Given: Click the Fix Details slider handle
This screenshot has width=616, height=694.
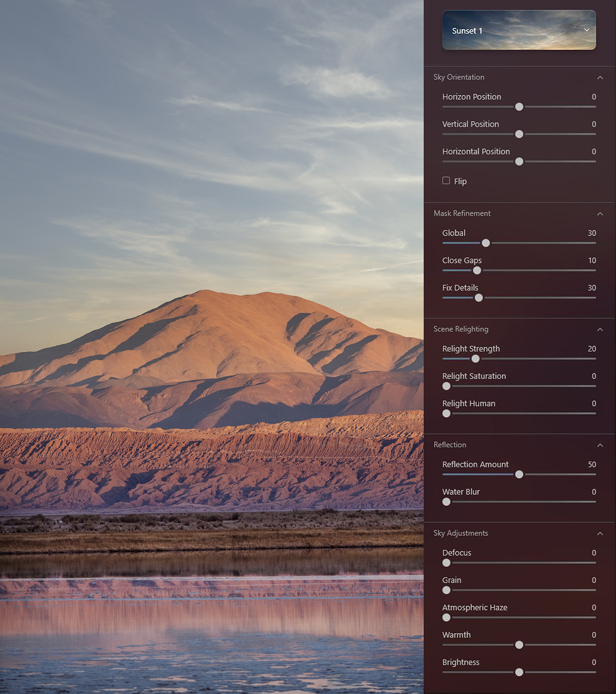Looking at the screenshot, I should tap(479, 298).
